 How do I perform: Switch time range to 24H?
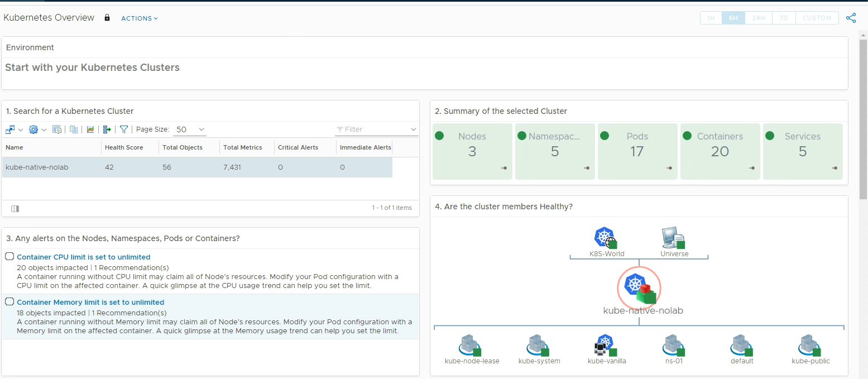(758, 18)
